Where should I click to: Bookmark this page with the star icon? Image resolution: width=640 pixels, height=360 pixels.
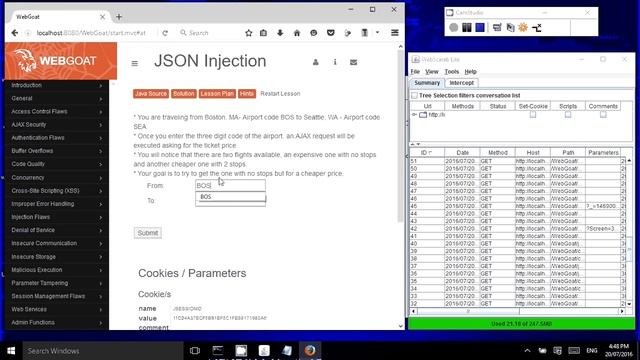click(249, 33)
